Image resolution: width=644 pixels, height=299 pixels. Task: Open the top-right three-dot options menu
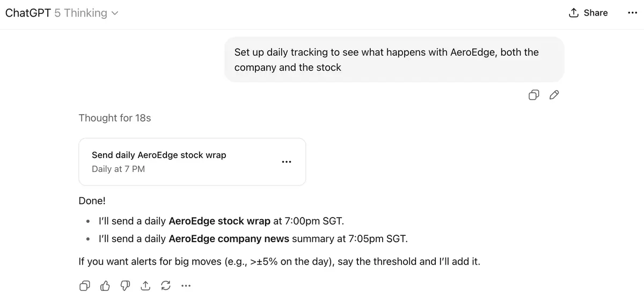pyautogui.click(x=632, y=13)
